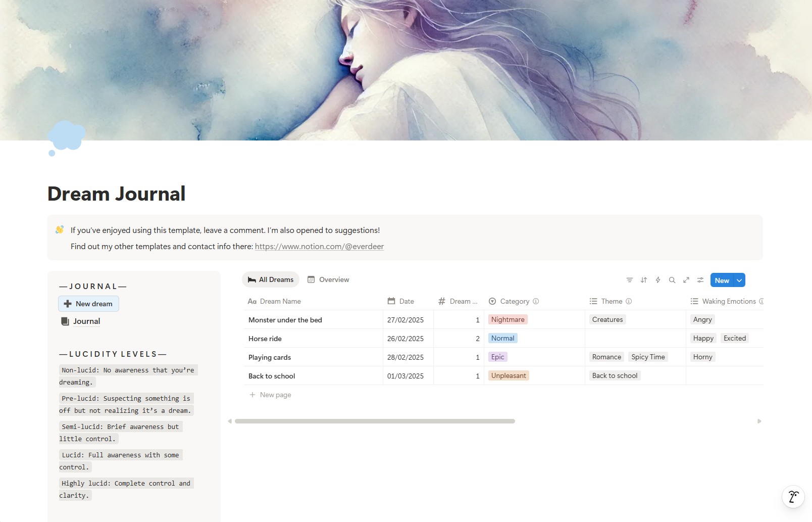The width and height of the screenshot is (812, 522).
Task: Switch to the All Dreams tab
Action: point(271,279)
